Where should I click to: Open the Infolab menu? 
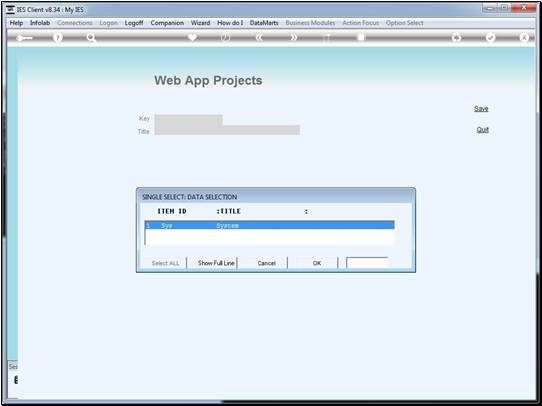pos(40,23)
